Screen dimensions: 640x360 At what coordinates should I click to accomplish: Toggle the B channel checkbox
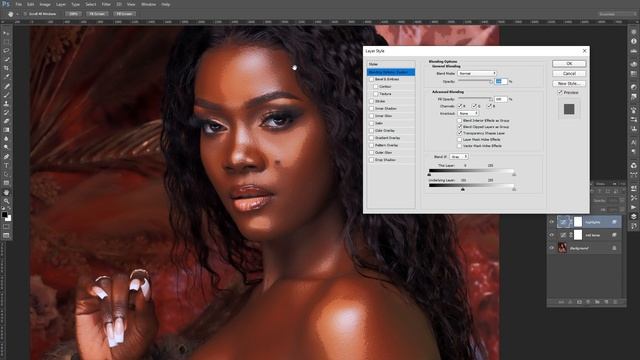[489, 106]
